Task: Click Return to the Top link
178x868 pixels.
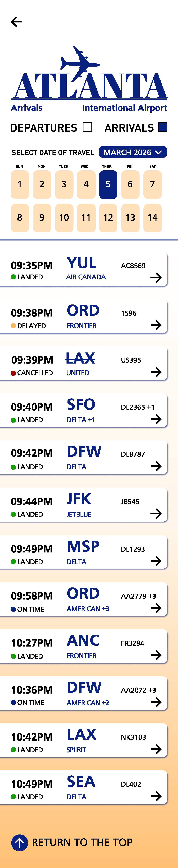Action: 82,842
